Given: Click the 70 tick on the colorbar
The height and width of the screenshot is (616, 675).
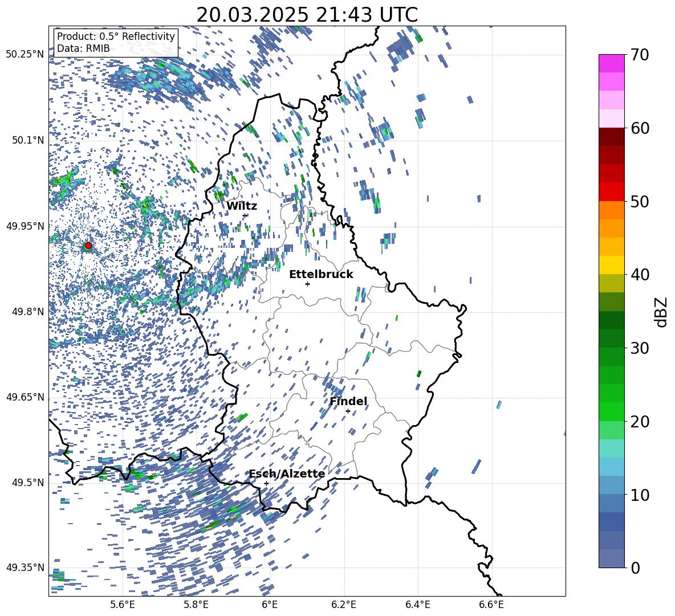Looking at the screenshot, I should pyautogui.click(x=640, y=55).
